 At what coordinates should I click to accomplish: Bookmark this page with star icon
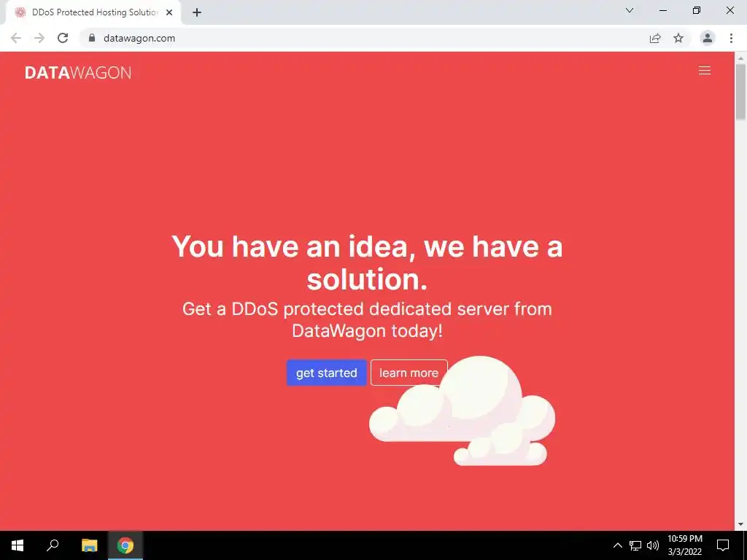pyautogui.click(x=678, y=38)
